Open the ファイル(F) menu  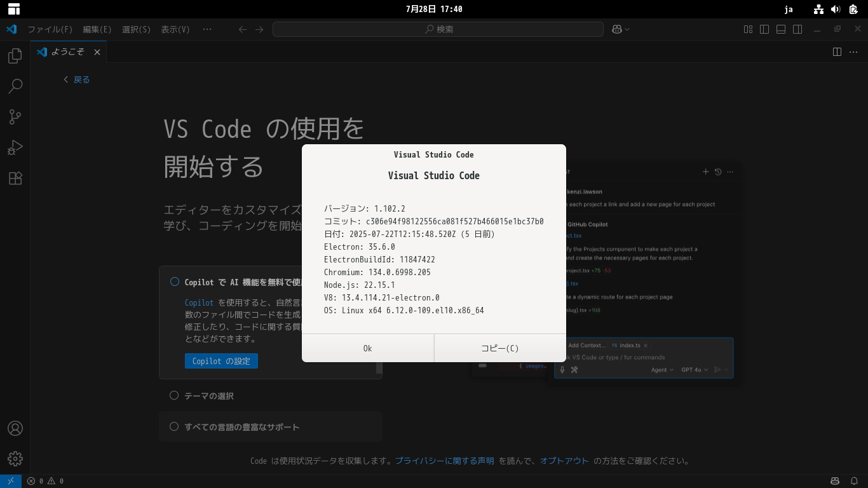50,29
